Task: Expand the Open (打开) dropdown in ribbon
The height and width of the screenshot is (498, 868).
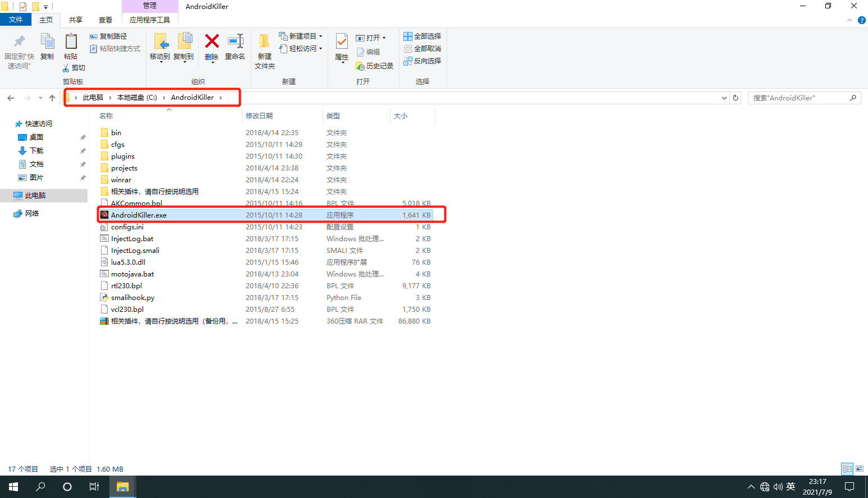Action: click(384, 38)
